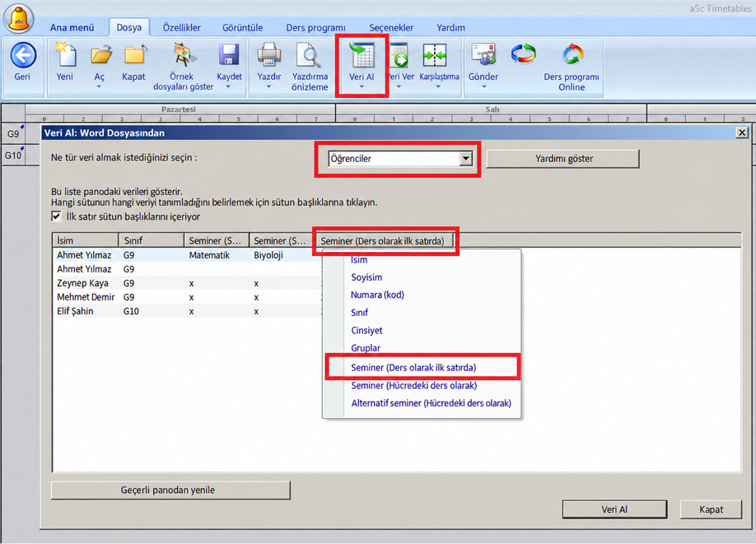The width and height of the screenshot is (756, 544).
Task: Click the Kapat folder icon
Action: 134,56
